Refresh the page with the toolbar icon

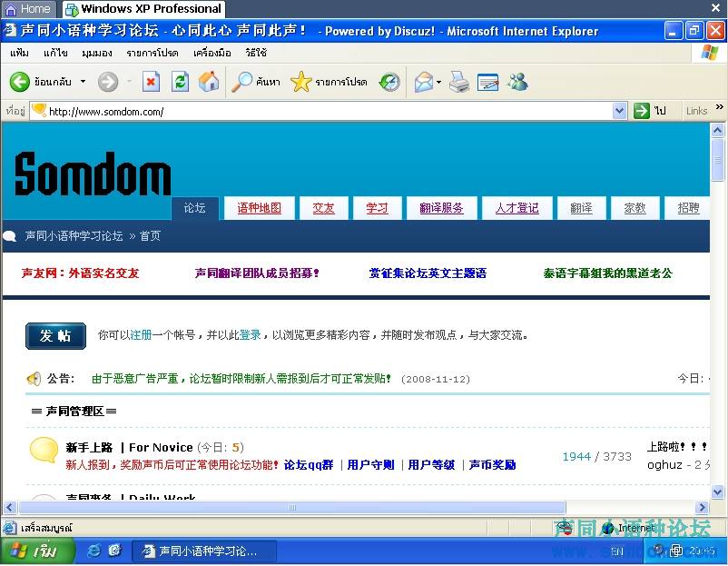(x=180, y=83)
